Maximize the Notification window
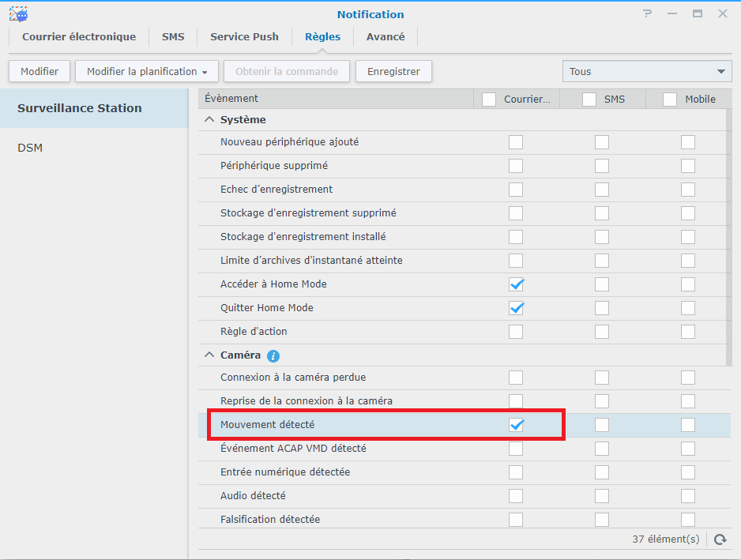741x560 pixels. point(698,14)
